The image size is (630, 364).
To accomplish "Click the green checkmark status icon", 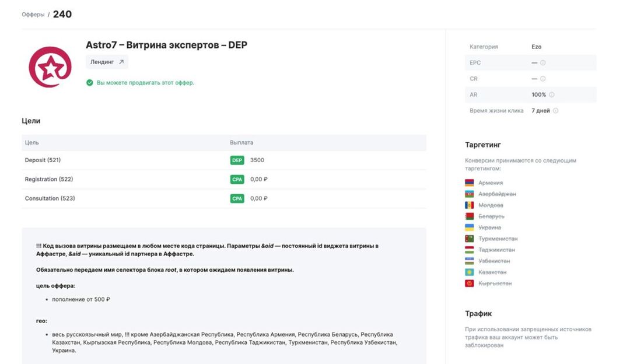I will tap(90, 83).
